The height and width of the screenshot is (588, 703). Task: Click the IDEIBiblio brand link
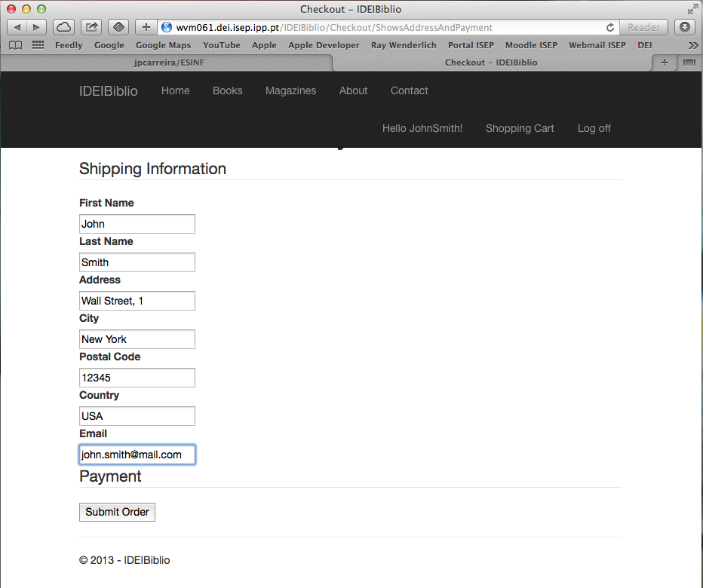[x=109, y=91]
